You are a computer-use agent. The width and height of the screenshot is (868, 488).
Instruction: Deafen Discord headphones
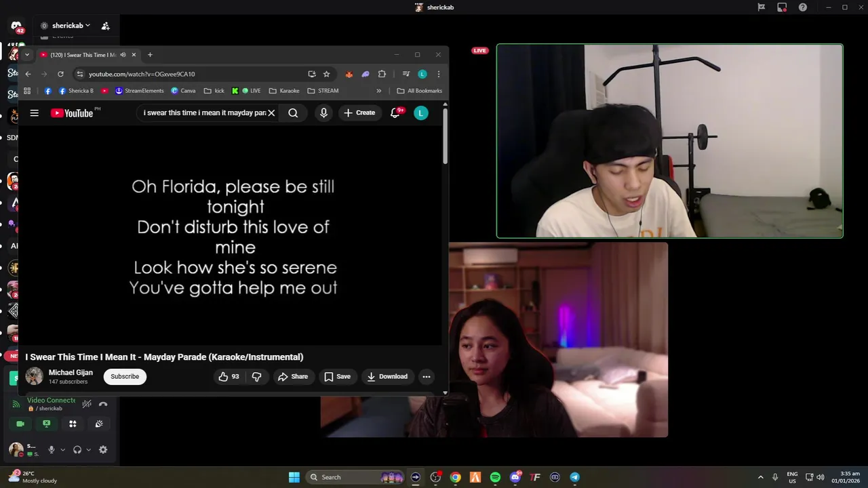tap(77, 449)
